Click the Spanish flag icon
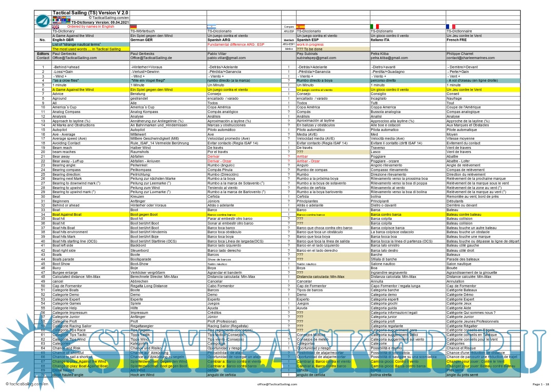The image size is (555, 392). click(x=301, y=26)
